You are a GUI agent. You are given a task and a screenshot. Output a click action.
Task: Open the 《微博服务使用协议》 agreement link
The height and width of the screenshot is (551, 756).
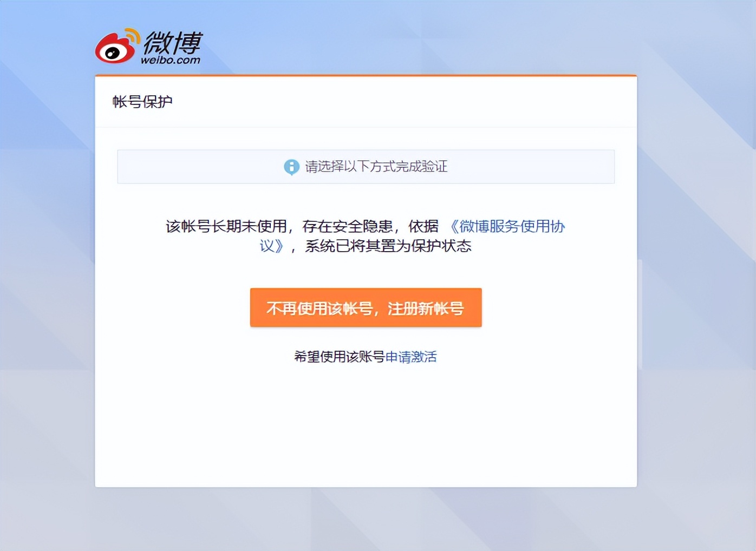click(x=508, y=227)
